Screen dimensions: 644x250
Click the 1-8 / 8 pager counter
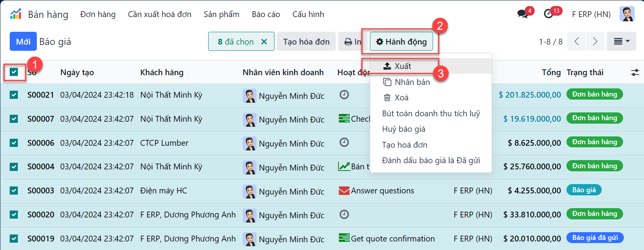point(551,41)
